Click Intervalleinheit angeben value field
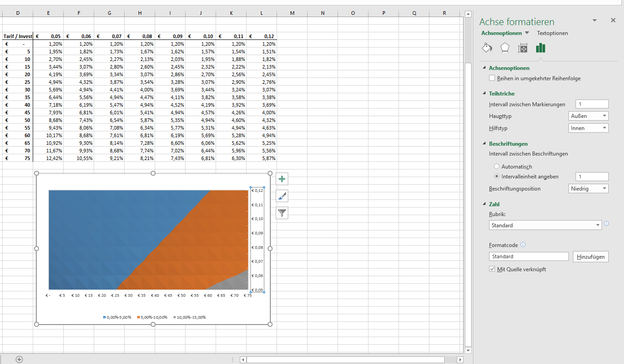This screenshot has width=624, height=364. 592,177
